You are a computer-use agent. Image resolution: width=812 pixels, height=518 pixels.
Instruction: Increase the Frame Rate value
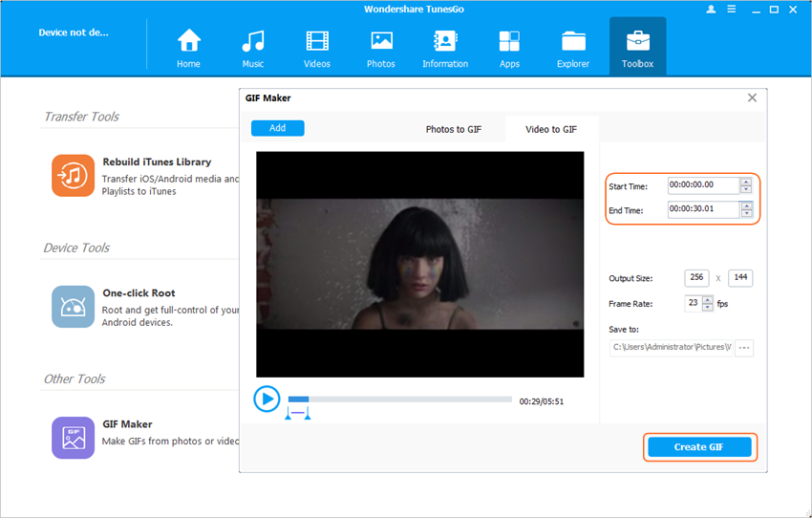click(708, 299)
